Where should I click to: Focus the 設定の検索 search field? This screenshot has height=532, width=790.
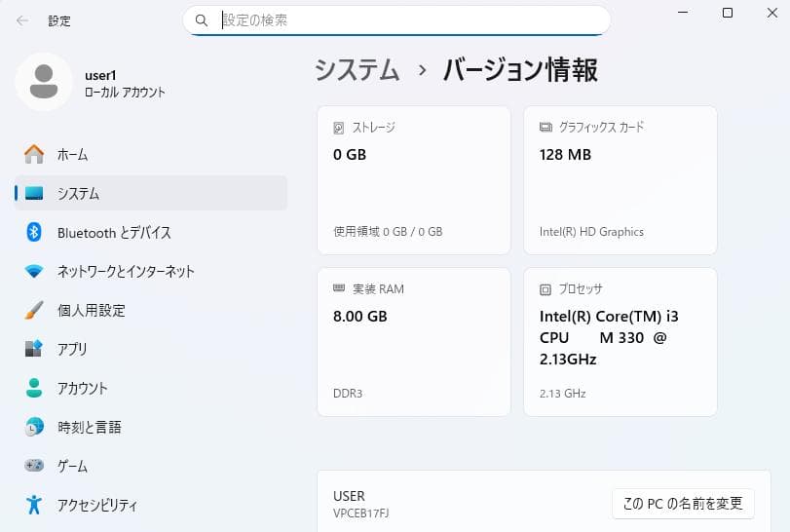397,20
